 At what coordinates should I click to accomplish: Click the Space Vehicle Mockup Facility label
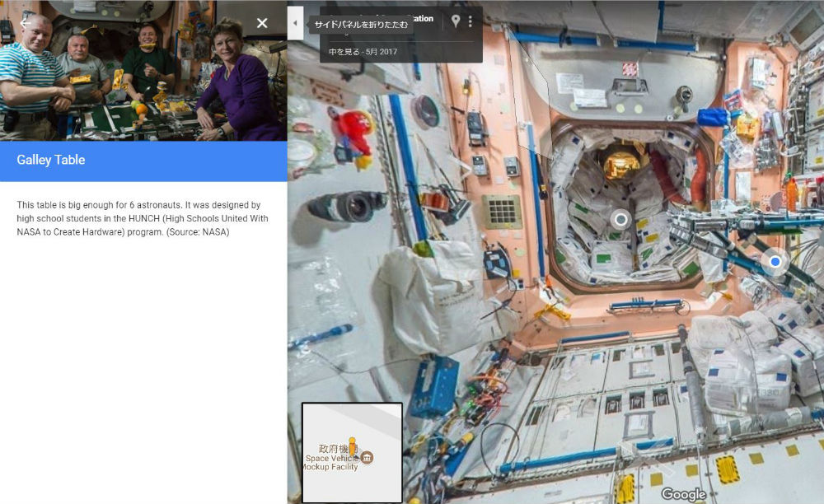click(x=331, y=463)
